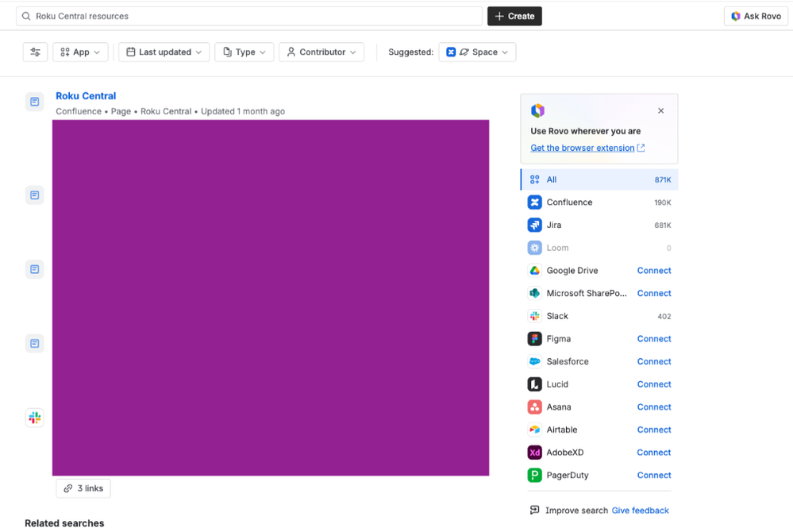Connect Asana

coord(654,407)
